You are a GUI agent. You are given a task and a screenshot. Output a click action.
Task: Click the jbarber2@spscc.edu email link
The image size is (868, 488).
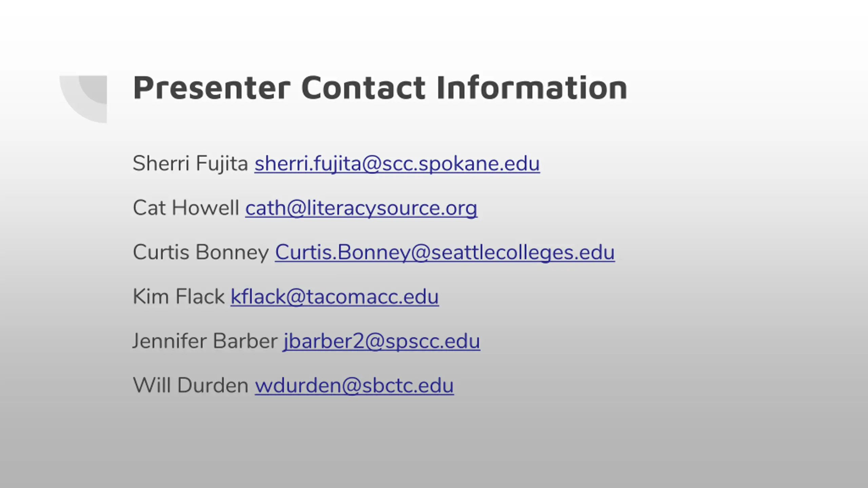[x=381, y=342]
